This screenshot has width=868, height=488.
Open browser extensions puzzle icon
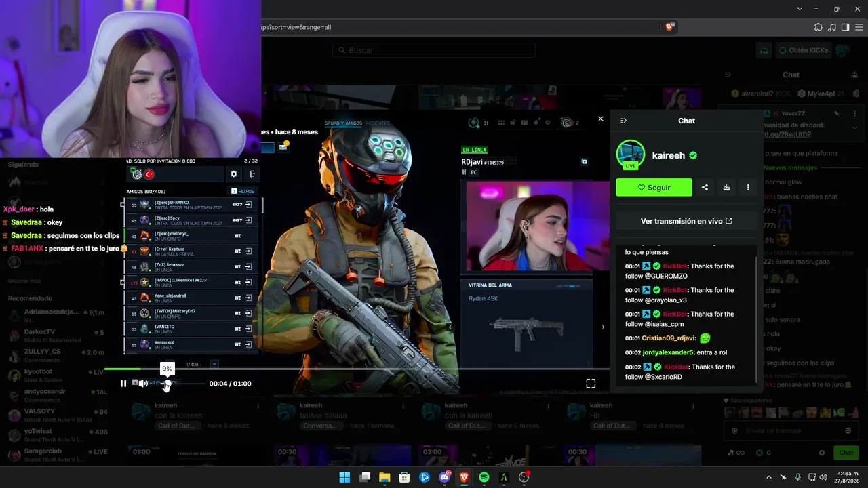(818, 27)
